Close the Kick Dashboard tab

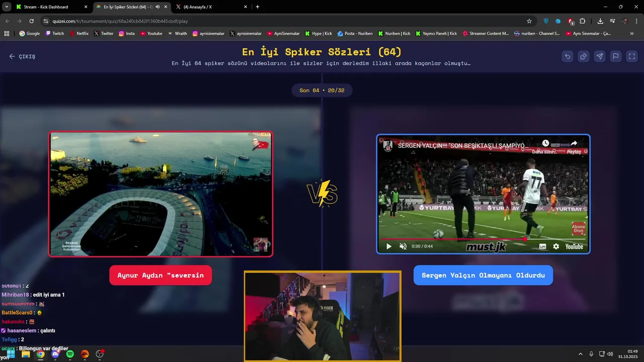click(x=86, y=7)
